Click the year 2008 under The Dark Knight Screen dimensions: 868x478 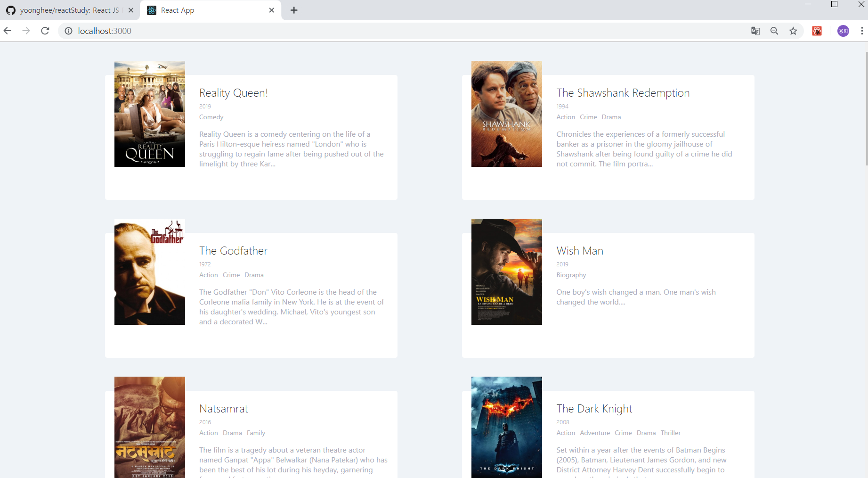click(563, 422)
